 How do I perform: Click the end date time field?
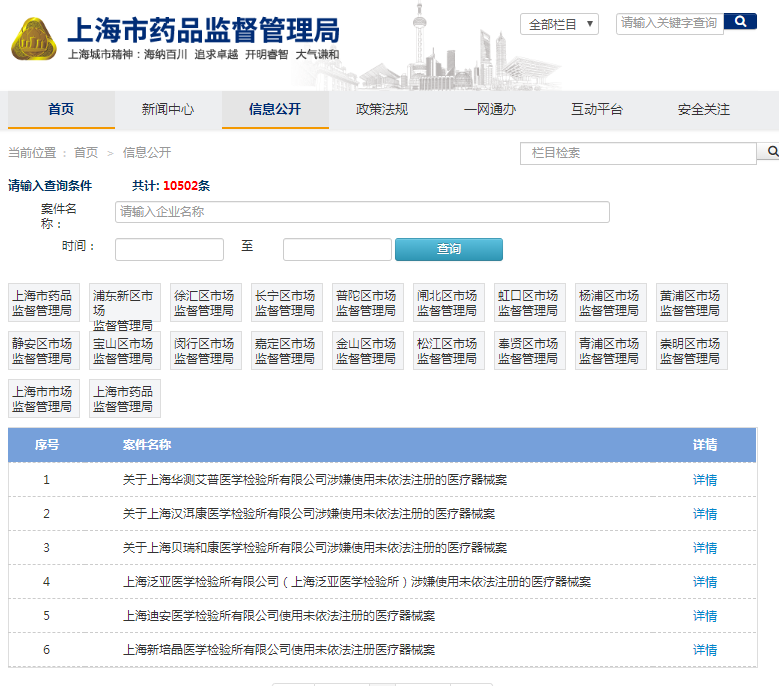[x=337, y=249]
